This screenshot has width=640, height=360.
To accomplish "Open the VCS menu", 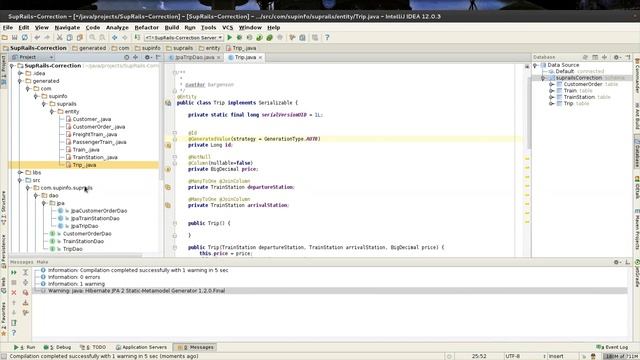I will 227,27.
